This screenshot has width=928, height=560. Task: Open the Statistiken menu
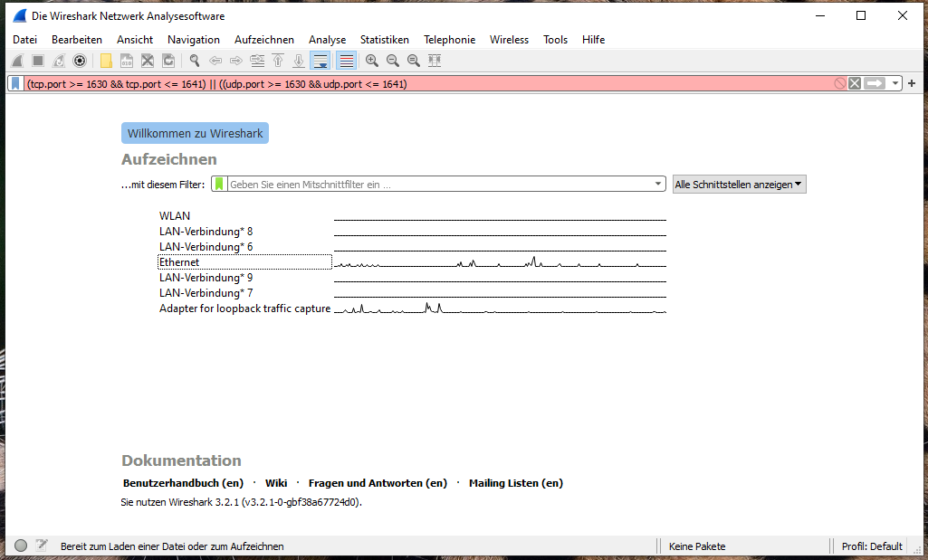384,40
